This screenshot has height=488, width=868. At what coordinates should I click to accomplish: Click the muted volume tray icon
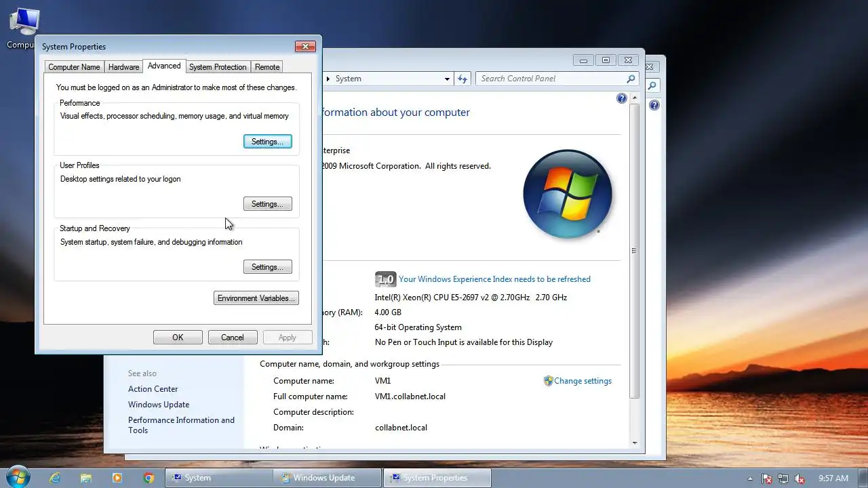[x=800, y=479]
